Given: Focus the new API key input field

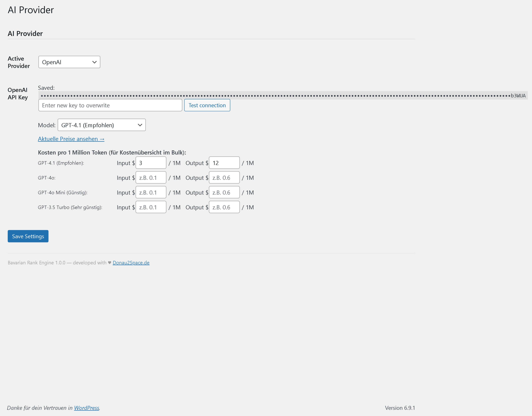Looking at the screenshot, I should coord(110,105).
